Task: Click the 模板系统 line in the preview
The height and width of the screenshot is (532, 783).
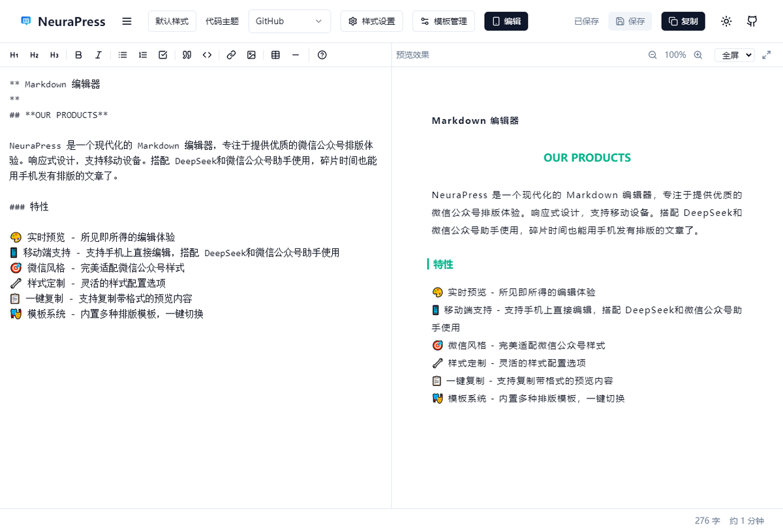Action: click(529, 398)
